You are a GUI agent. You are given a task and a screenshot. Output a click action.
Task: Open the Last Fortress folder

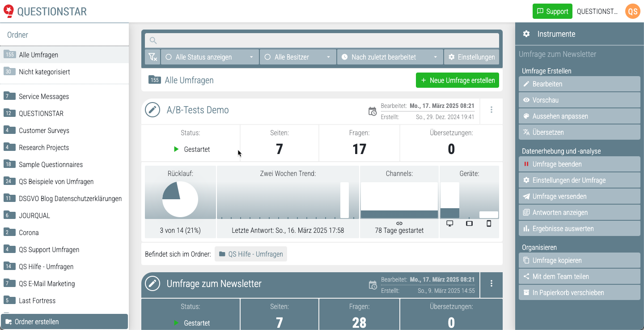pos(64,300)
